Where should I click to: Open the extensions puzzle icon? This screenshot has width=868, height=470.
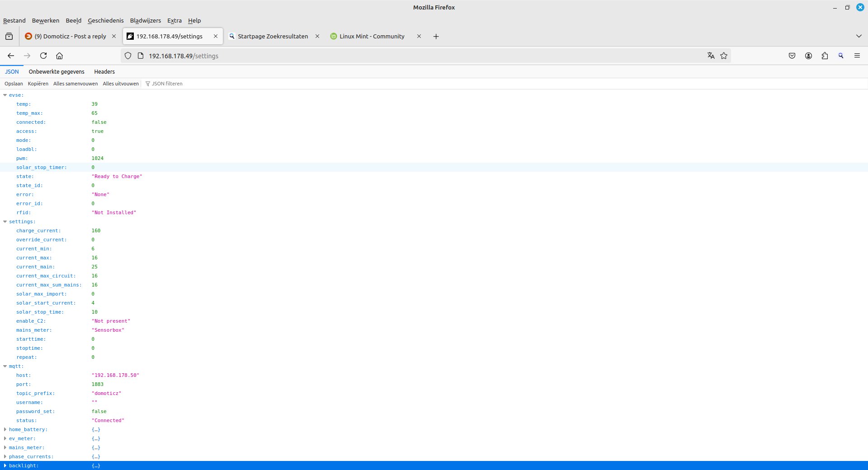(x=825, y=56)
